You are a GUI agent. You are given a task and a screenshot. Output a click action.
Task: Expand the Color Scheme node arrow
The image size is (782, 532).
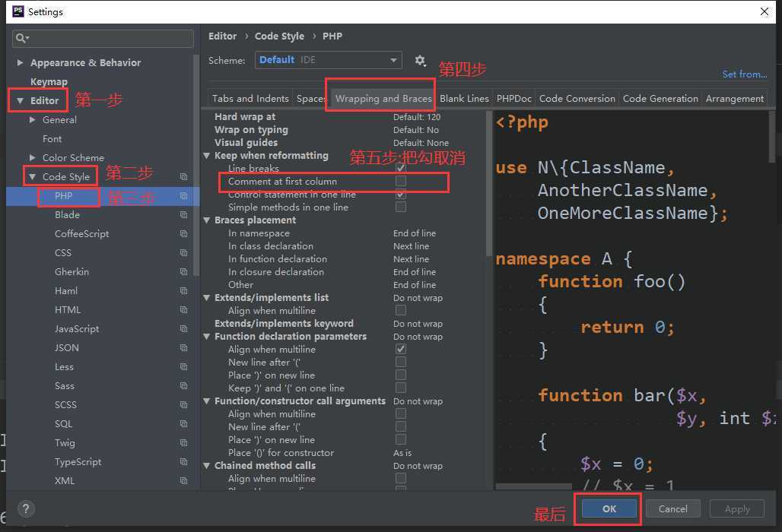point(33,157)
